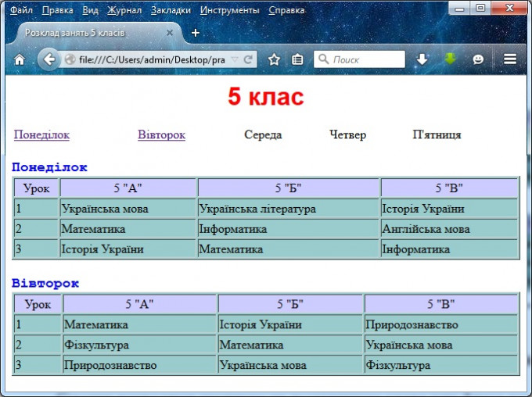Click the П'ятниця text
Image resolution: width=532 pixels, height=397 pixels.
coord(437,134)
